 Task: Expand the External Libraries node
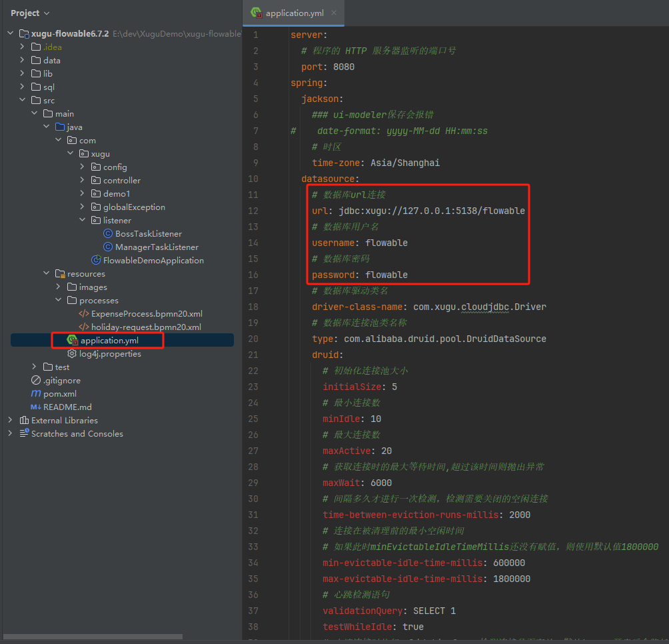pyautogui.click(x=10, y=421)
